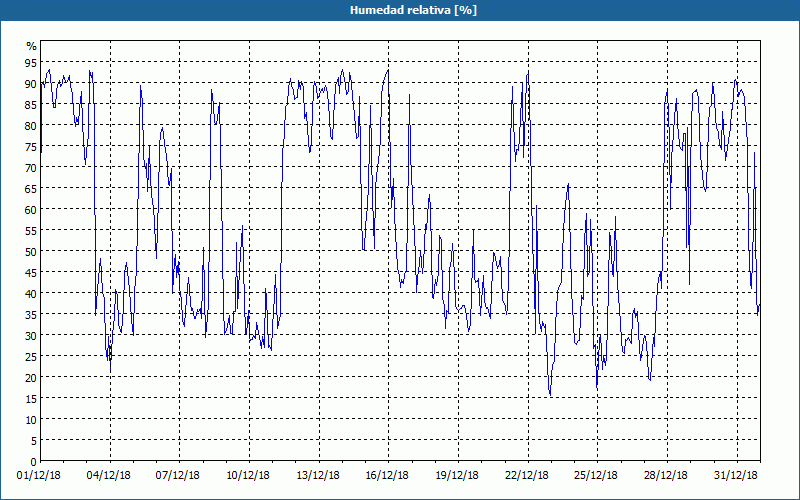Select the 28/12/18 date label
Screen dimensions: 800x500
pos(666,476)
